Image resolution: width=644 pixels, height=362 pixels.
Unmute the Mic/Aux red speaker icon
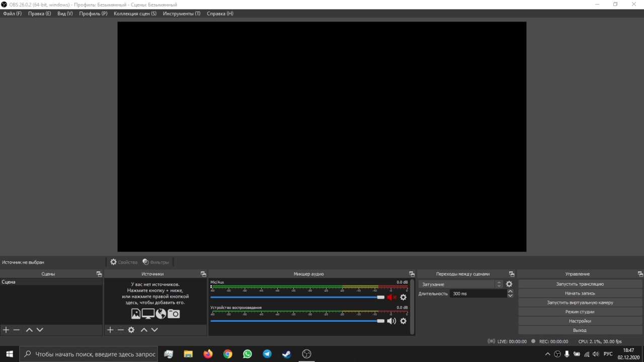tap(391, 297)
